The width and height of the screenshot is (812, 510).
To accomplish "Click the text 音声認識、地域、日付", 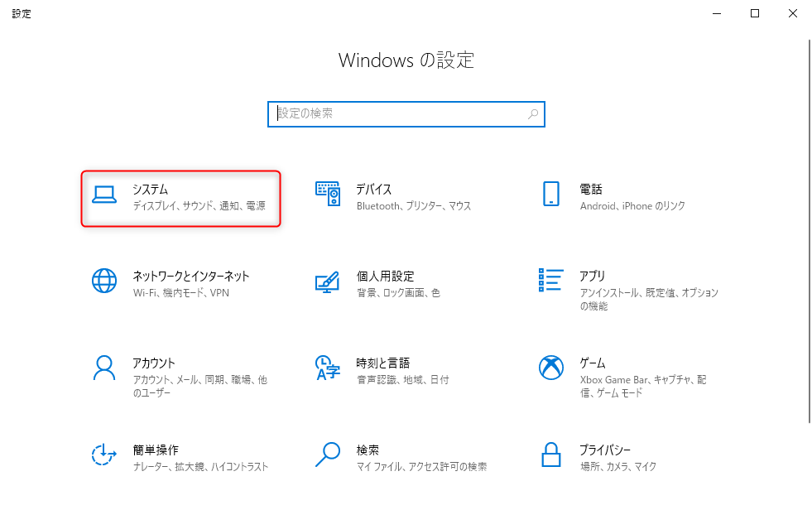I will (x=403, y=380).
